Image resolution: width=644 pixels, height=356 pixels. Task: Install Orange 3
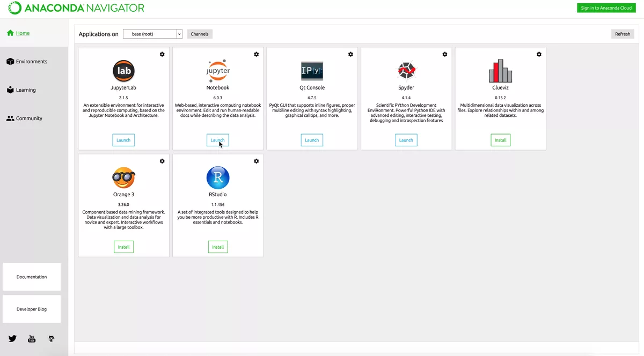[x=123, y=247]
